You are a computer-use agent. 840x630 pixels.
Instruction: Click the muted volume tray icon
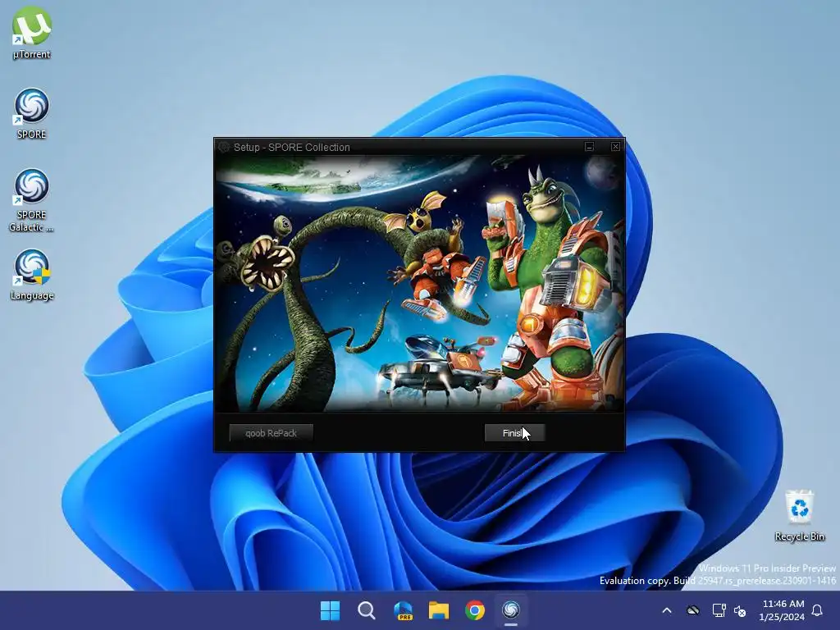pyautogui.click(x=741, y=610)
